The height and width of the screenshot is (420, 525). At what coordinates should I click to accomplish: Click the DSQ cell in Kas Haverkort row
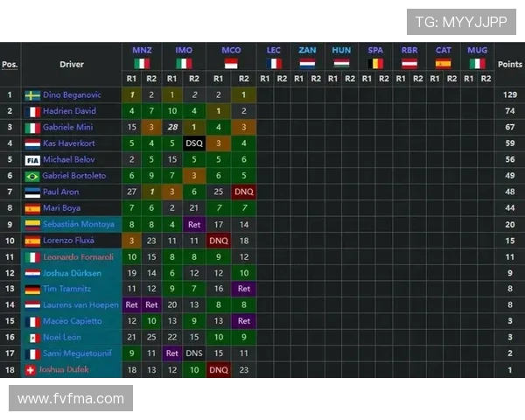click(194, 143)
